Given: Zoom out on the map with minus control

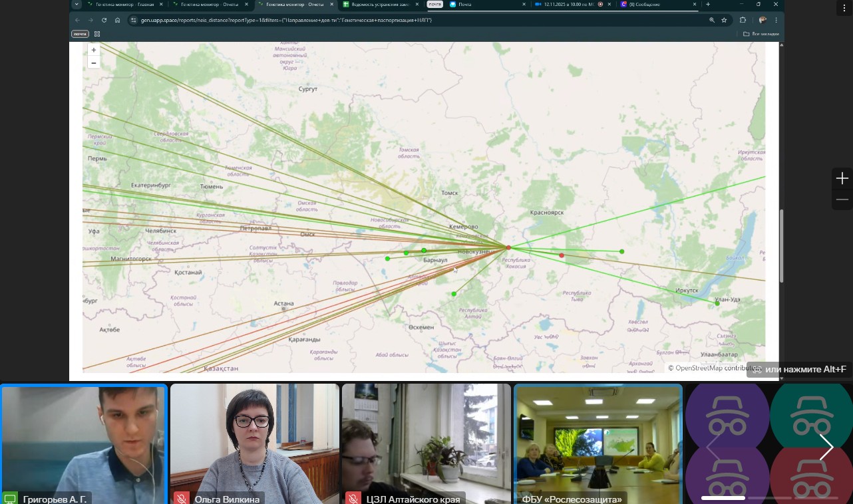Looking at the screenshot, I should (x=94, y=63).
